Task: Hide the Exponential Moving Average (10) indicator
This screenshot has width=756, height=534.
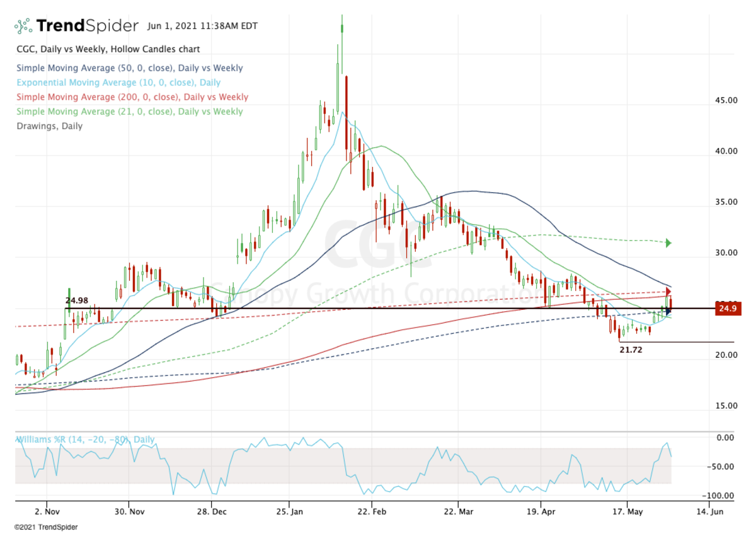Action: coord(117,82)
